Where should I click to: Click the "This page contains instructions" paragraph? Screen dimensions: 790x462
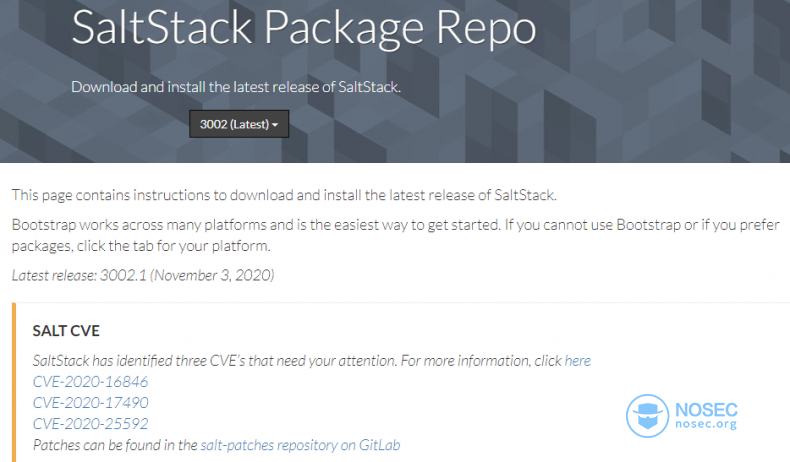[x=284, y=195]
